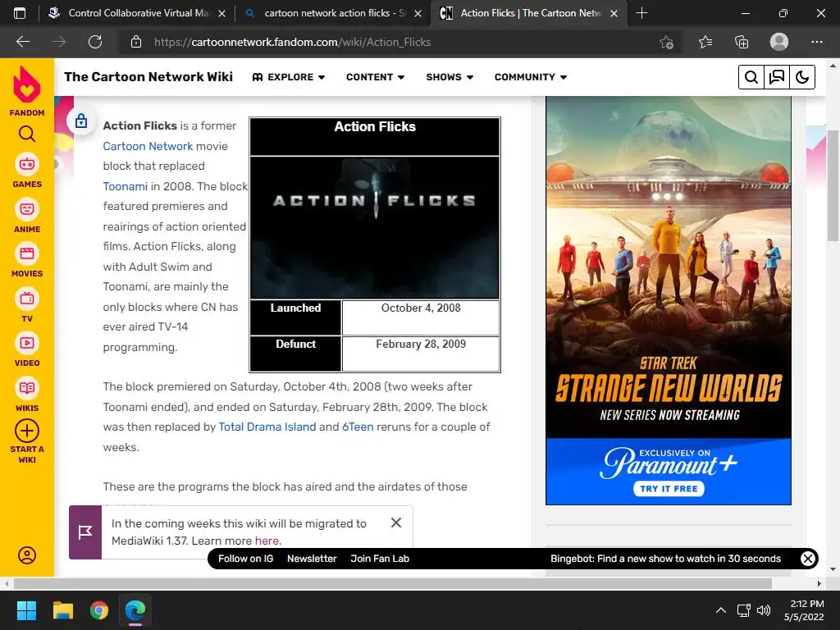This screenshot has height=630, width=840.
Task: Follow the Total Drama Island link
Action: (x=267, y=427)
